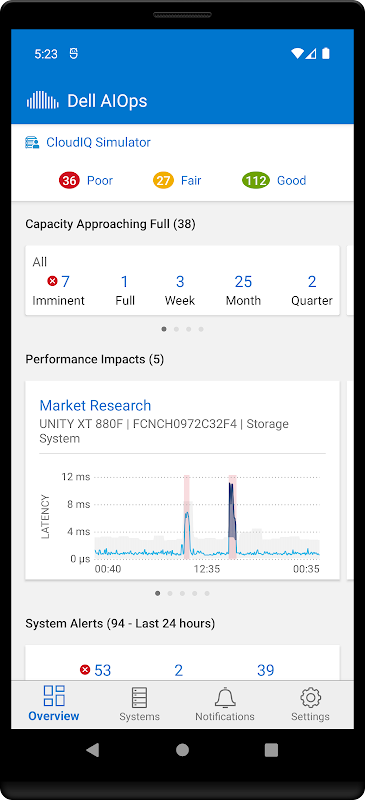The image size is (365, 800).
Task: Tap the red error icon beside 7 Imminent
Action: click(x=52, y=281)
